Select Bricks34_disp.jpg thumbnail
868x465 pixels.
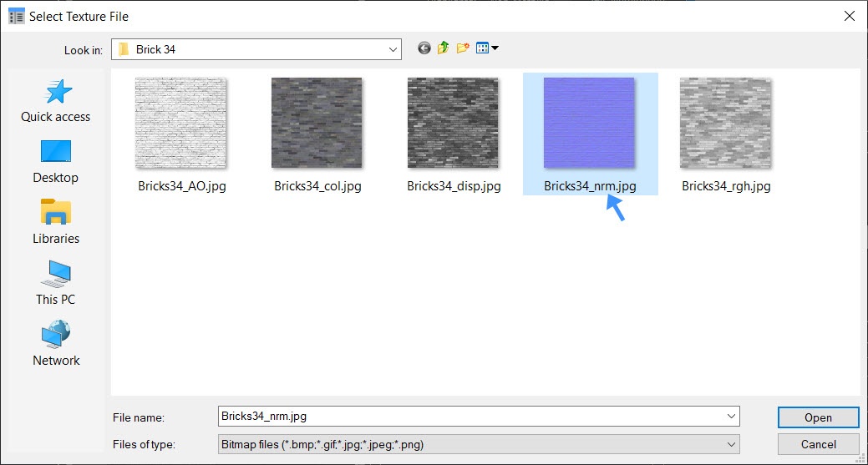click(x=453, y=123)
